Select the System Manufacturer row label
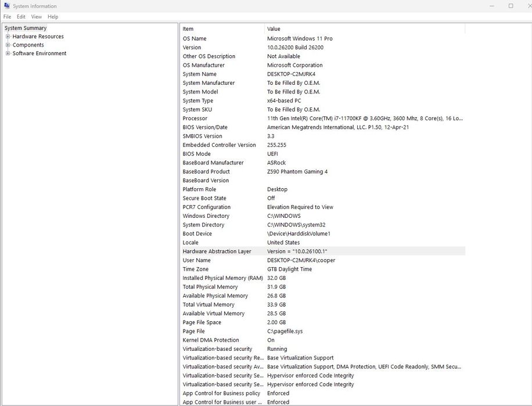 click(x=209, y=82)
